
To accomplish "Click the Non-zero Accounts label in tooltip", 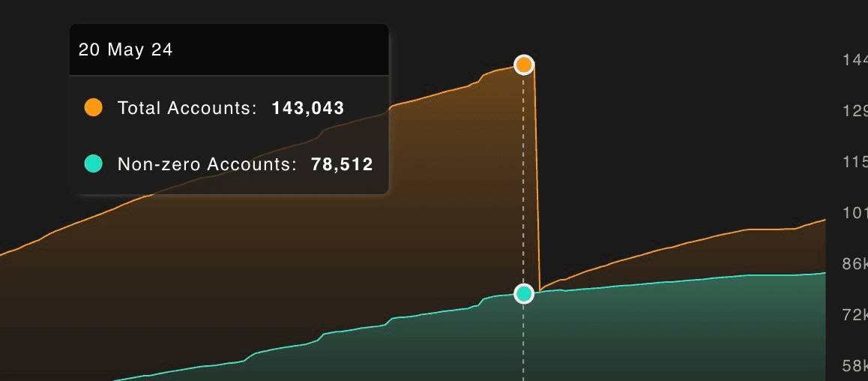I will tap(207, 164).
